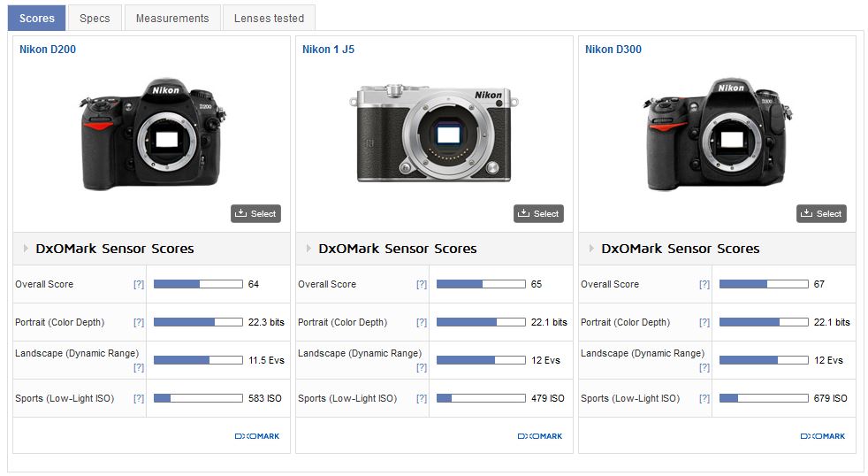
Task: Click the 1 J5 Overall Score bar at 65
Action: tap(481, 284)
